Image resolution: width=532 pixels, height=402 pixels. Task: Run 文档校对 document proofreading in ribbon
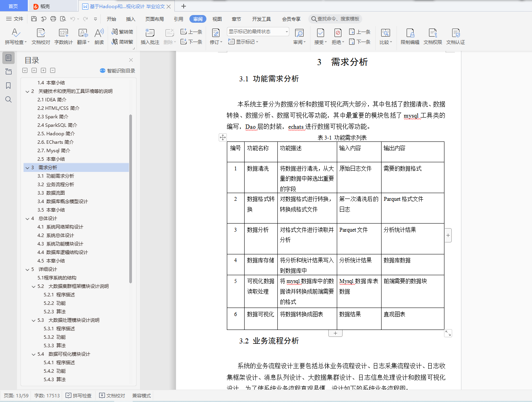41,37
